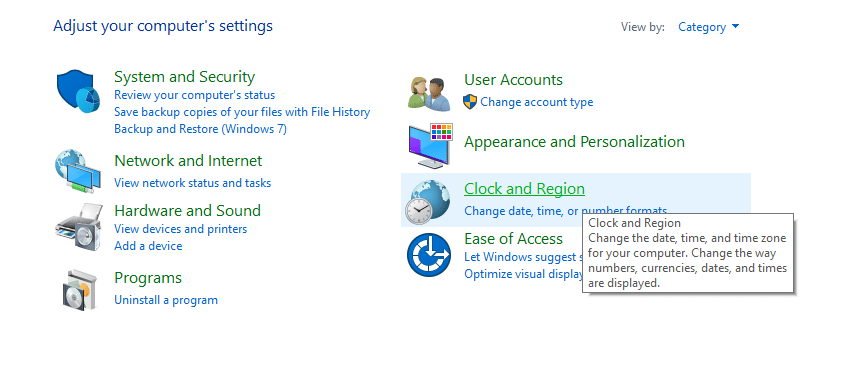
Task: Open the Clock and Region globe clock icon
Action: point(428,202)
